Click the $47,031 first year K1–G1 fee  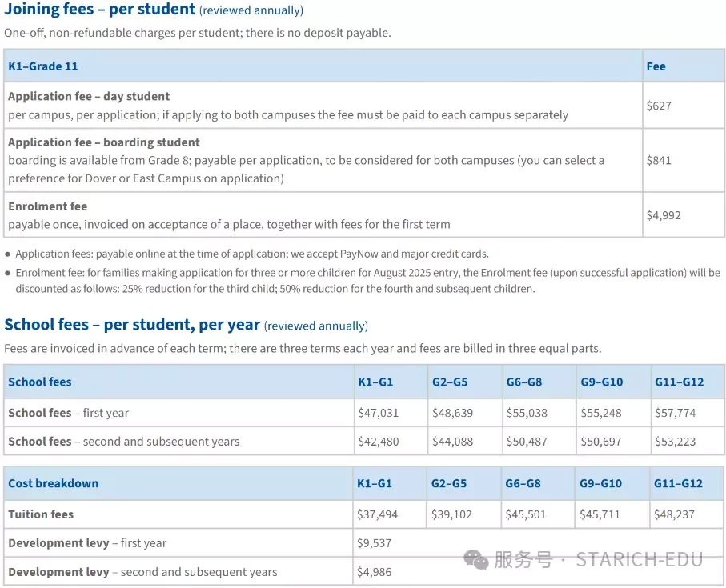pyautogui.click(x=379, y=413)
